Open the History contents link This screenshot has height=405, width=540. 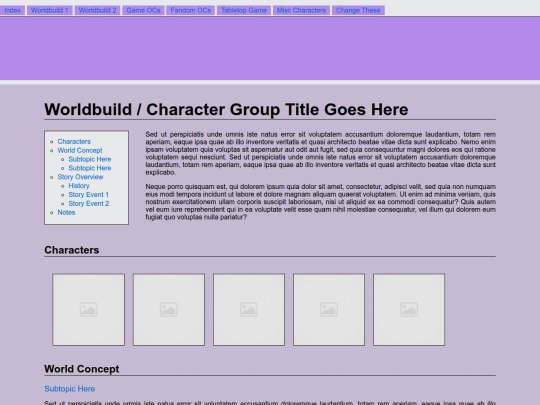tap(79, 186)
